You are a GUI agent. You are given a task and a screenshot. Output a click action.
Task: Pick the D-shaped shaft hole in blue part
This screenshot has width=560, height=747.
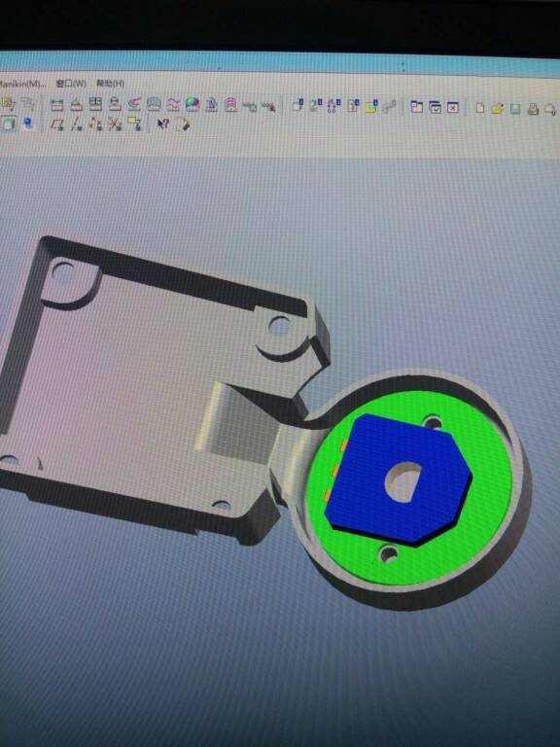coord(403,482)
